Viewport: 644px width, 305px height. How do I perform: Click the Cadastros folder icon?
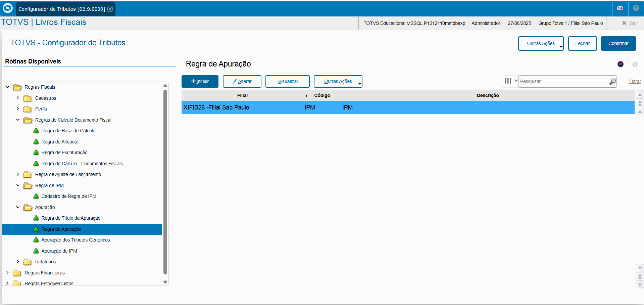28,98
